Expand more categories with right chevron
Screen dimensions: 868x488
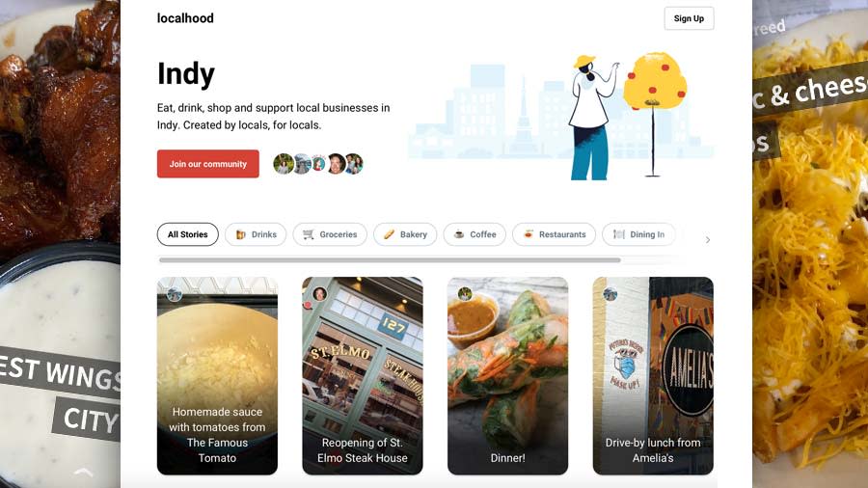pyautogui.click(x=708, y=239)
